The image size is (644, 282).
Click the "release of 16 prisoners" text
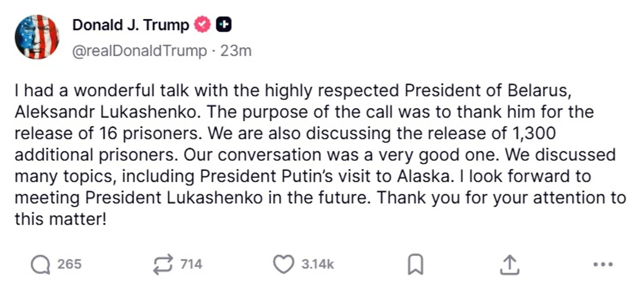(107, 134)
